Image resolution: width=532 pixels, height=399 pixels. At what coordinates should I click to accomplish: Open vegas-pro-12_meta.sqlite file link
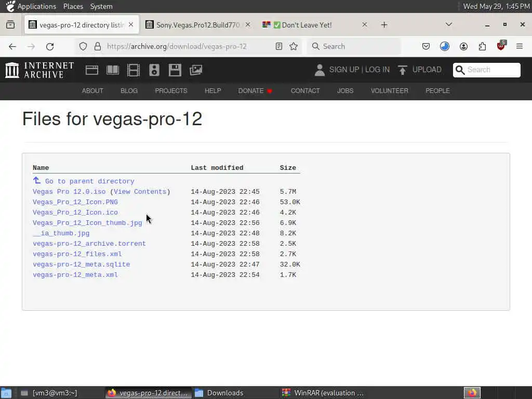pyautogui.click(x=82, y=264)
